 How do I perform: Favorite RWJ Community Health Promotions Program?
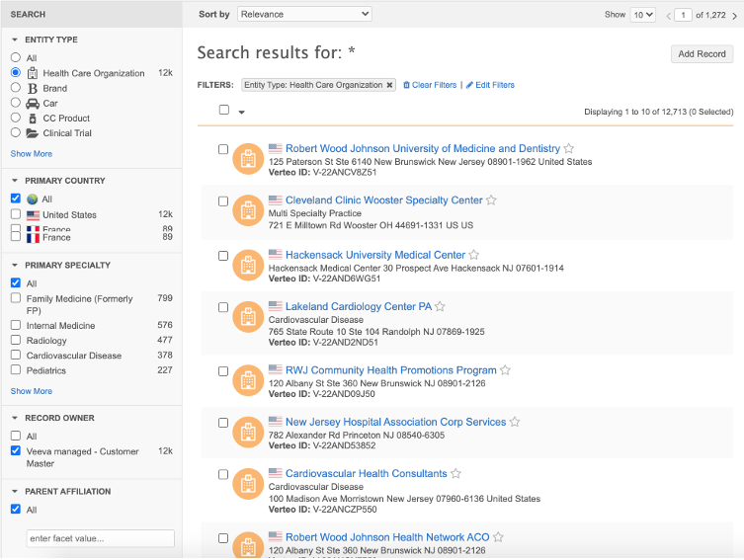click(x=505, y=369)
